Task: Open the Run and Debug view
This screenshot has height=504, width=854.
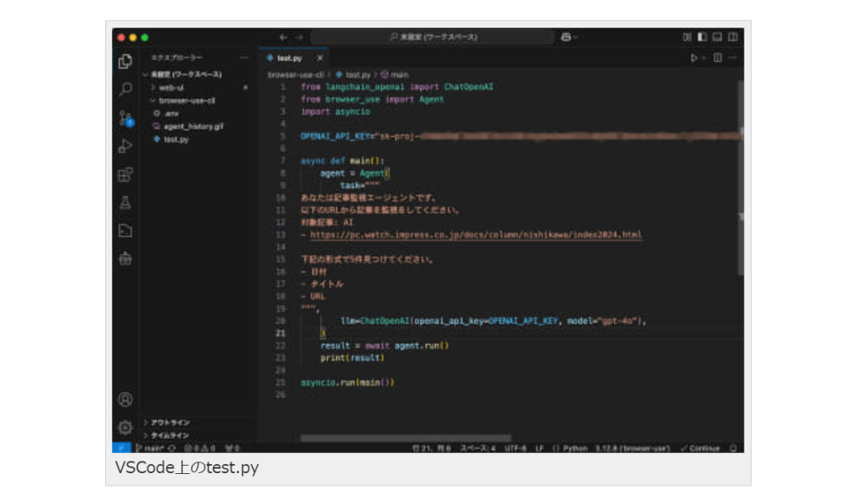Action: tap(125, 146)
